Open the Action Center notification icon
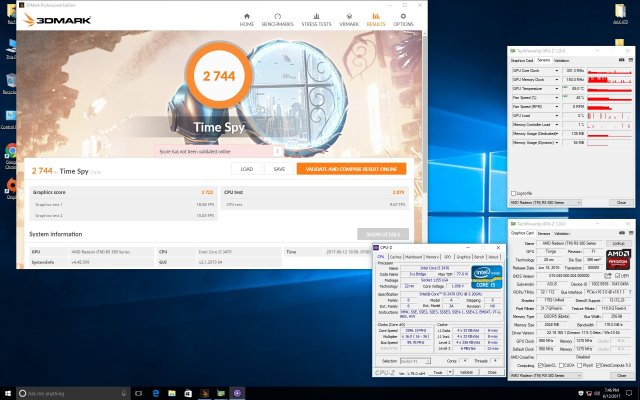The height and width of the screenshot is (400, 640). tap(629, 393)
